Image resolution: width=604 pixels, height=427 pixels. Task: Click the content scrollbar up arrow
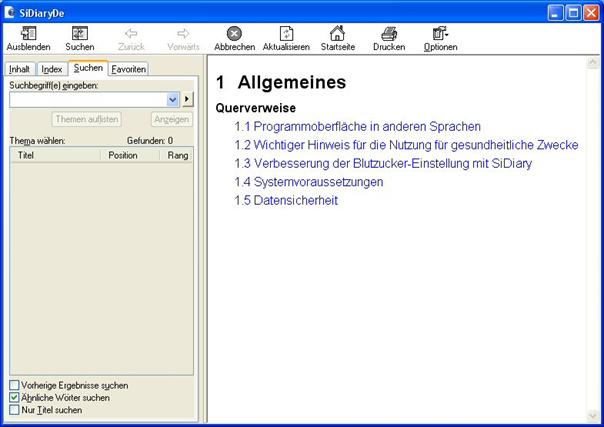592,62
